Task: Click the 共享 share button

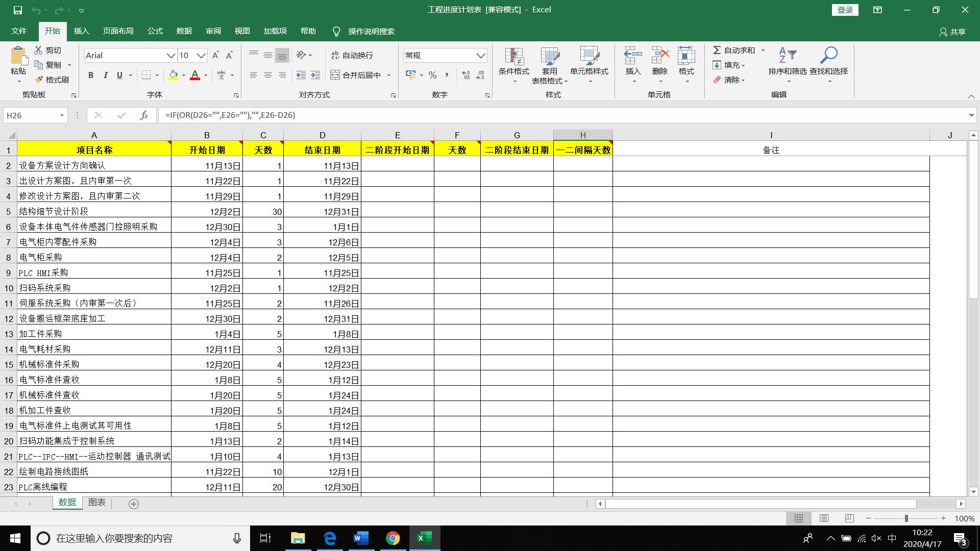Action: pyautogui.click(x=952, y=32)
